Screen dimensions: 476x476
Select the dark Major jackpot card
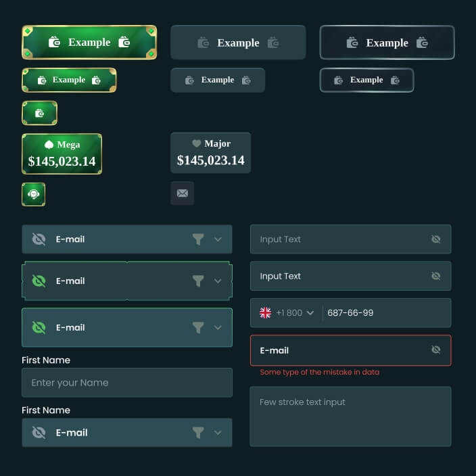(x=211, y=153)
